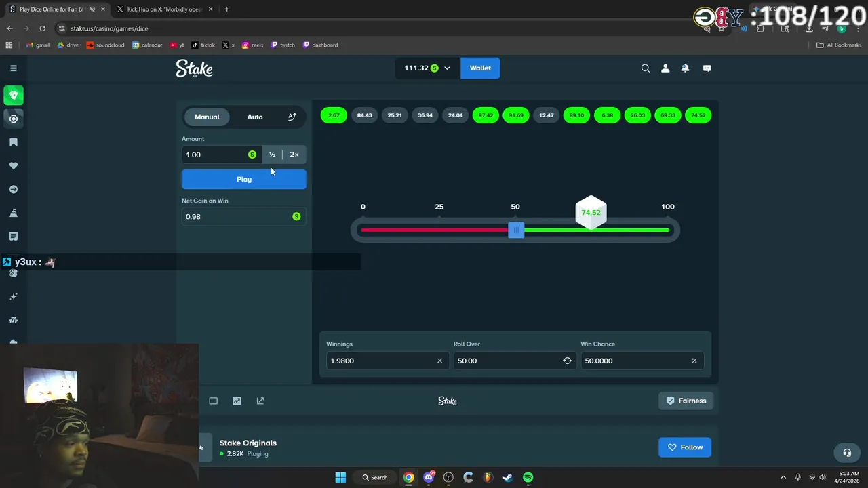The width and height of the screenshot is (868, 488).
Task: Click the blue Play button
Action: 244,179
